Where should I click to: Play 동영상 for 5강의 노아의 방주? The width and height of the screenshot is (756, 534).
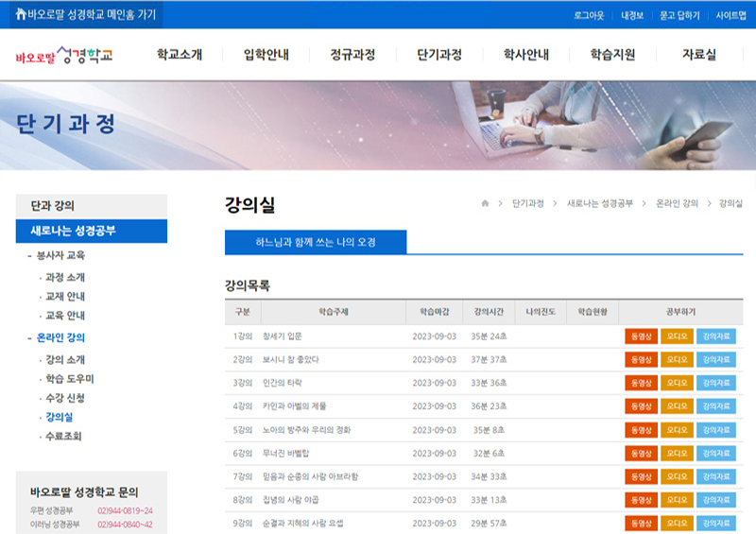point(642,430)
